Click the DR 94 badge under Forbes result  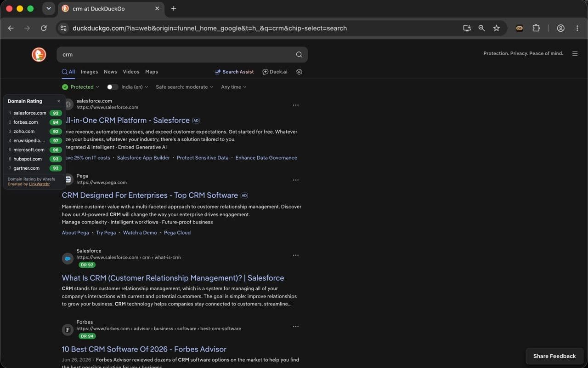(87, 336)
